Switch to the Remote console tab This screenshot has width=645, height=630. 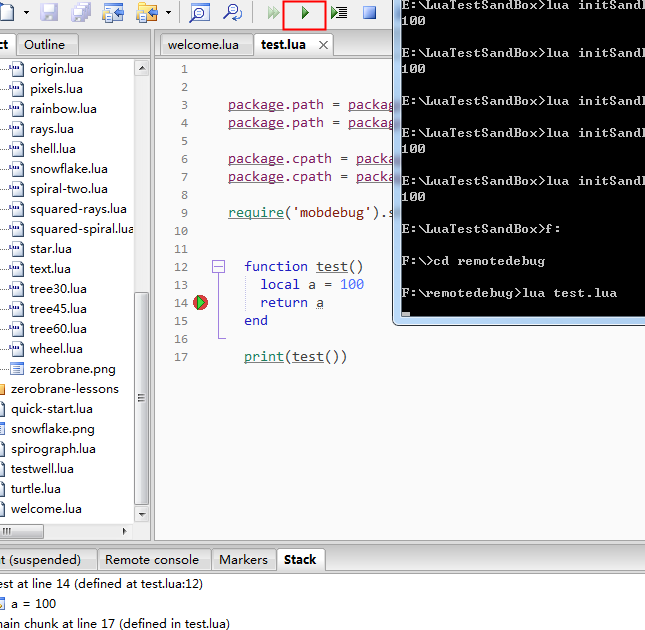[152, 560]
